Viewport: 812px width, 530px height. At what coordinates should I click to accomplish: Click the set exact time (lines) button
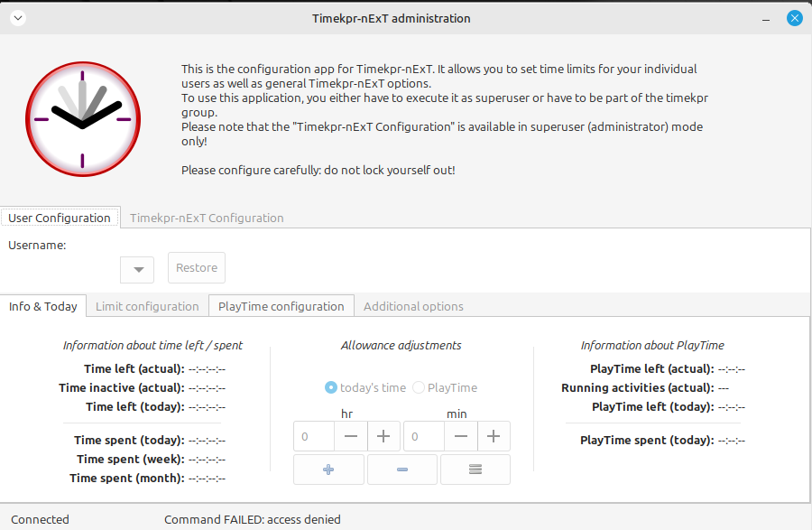pyautogui.click(x=475, y=470)
